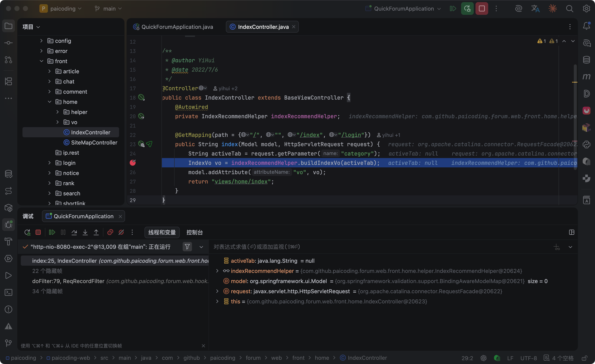Resume the program in the debug toolbar
This screenshot has width=595, height=364.
pos(52,232)
